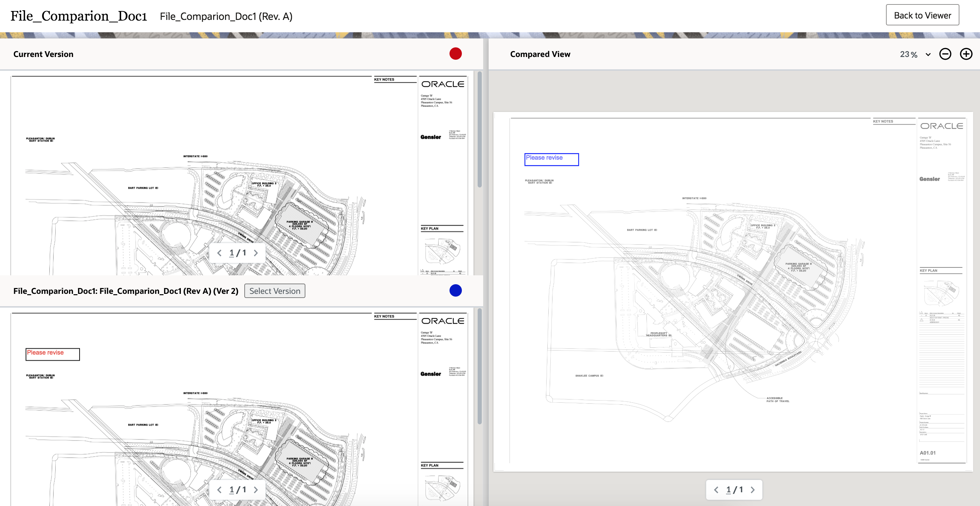Screen dimensions: 980x506
Task: Click the 'File_Comparion_Doc1' main page heading
Action: [79, 16]
